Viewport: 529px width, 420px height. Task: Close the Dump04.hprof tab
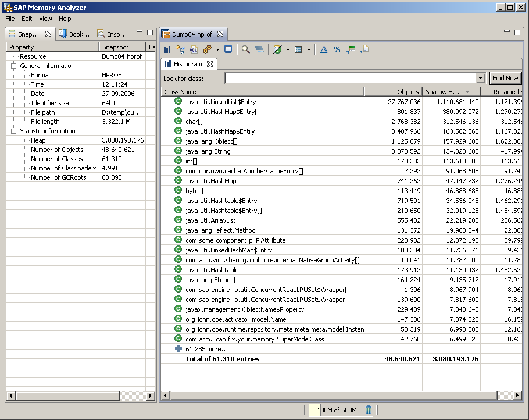(220, 34)
